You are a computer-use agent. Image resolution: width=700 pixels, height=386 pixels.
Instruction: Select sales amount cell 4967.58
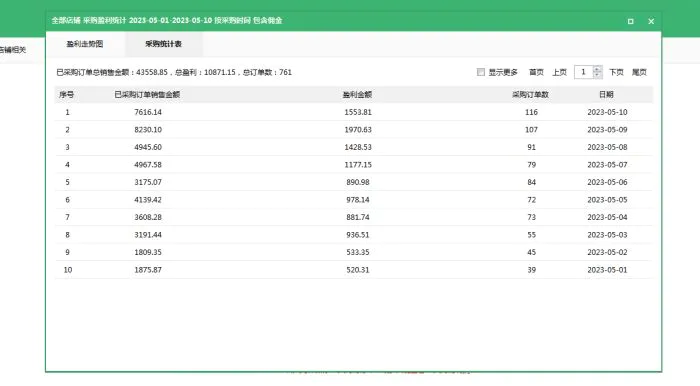point(148,165)
